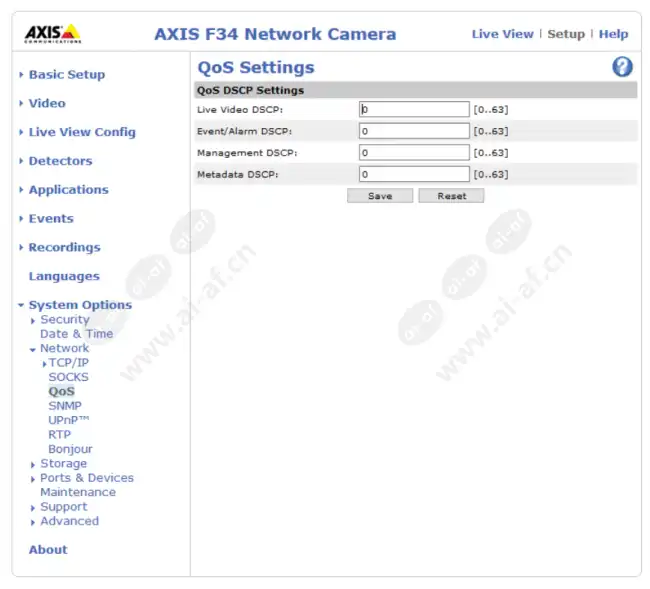This screenshot has width=650, height=589.
Task: Expand the Video section arrow
Action: coord(21,103)
